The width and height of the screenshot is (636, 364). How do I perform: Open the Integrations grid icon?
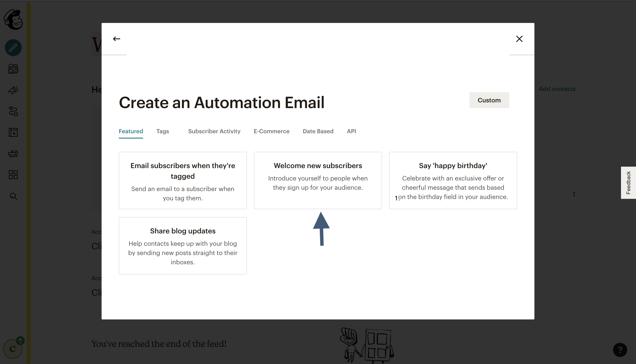click(13, 175)
